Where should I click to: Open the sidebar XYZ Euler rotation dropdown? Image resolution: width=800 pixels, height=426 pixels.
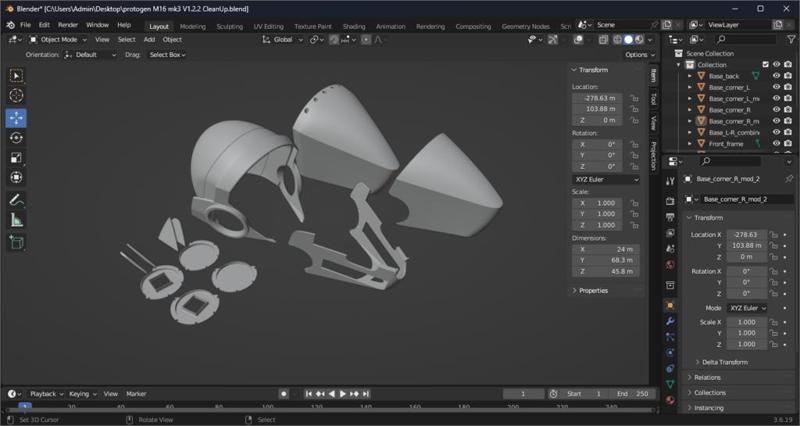(x=606, y=180)
